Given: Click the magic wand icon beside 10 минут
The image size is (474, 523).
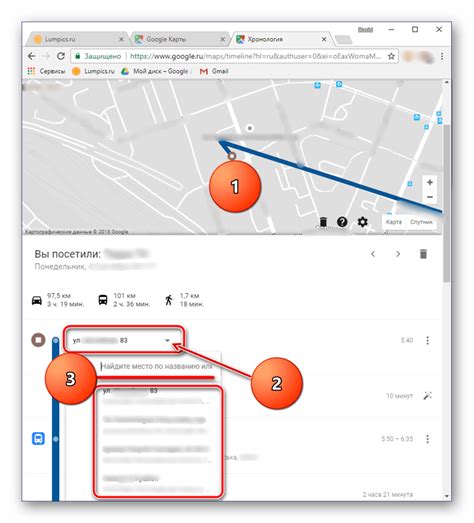Looking at the screenshot, I should click(x=427, y=396).
